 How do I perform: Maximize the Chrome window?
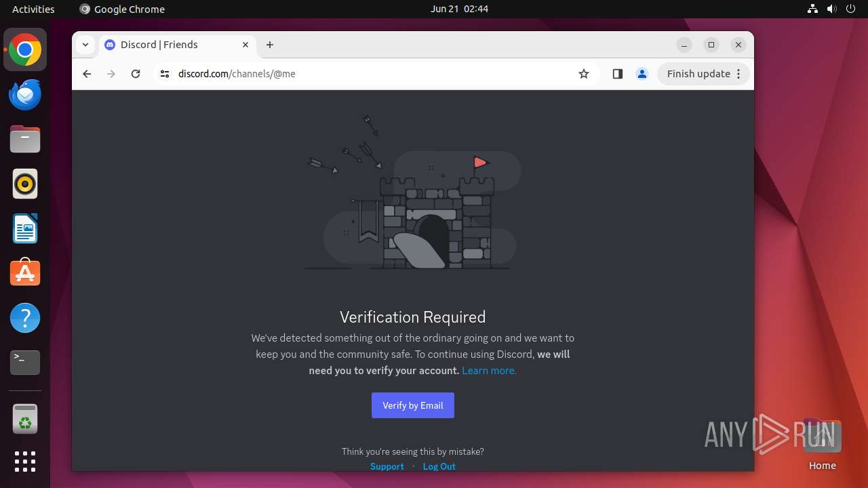[x=711, y=45]
